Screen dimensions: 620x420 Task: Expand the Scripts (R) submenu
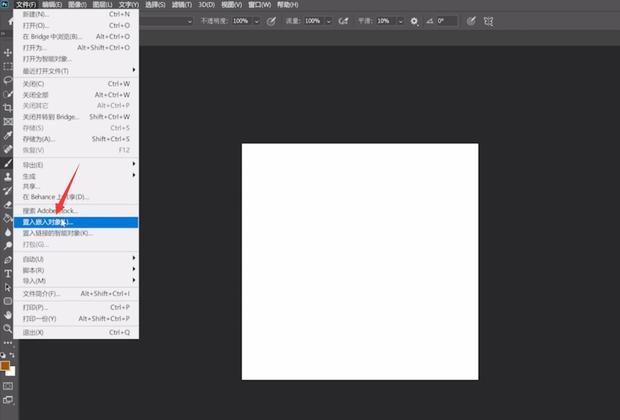[x=76, y=270]
